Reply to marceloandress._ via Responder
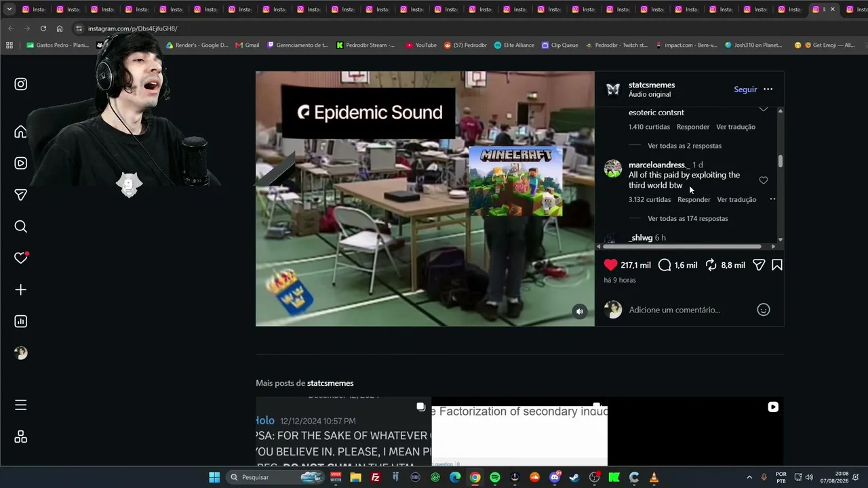This screenshot has width=868, height=488. (x=694, y=199)
